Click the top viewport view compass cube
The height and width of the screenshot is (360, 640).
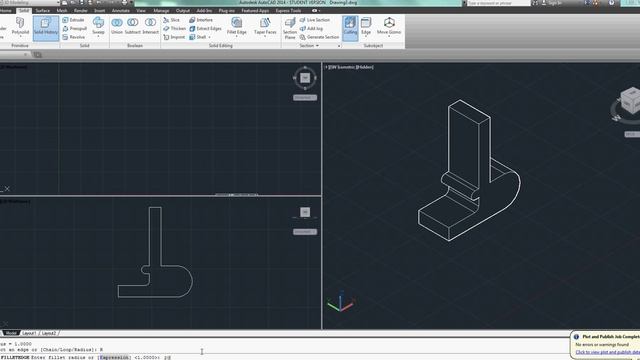click(305, 78)
